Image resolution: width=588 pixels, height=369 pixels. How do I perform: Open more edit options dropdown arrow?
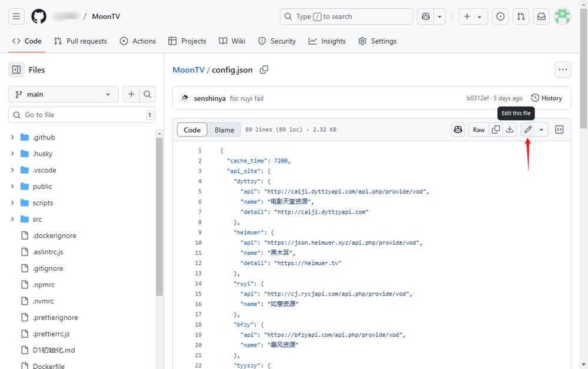(541, 129)
